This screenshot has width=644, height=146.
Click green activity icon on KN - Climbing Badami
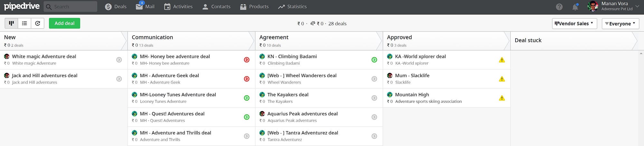pos(374,60)
